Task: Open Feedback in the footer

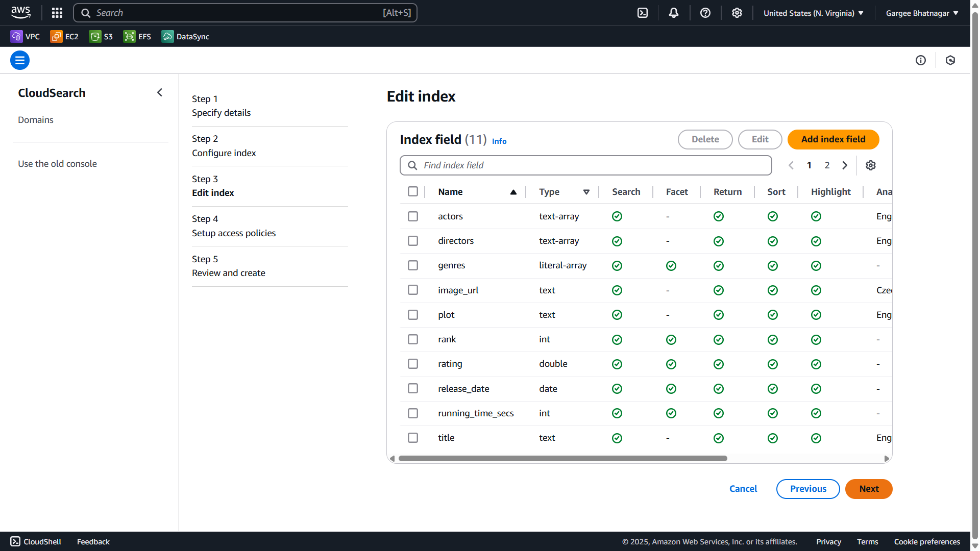Action: [93, 541]
